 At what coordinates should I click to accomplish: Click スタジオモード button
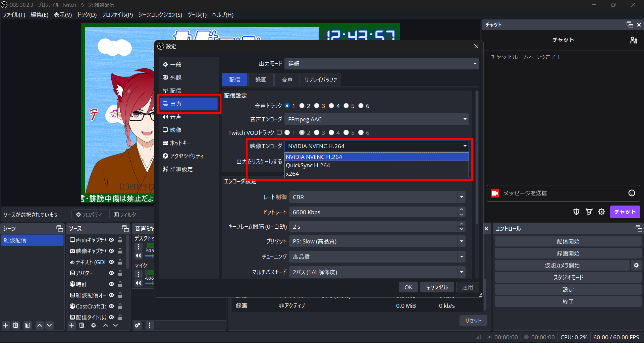[x=568, y=277]
